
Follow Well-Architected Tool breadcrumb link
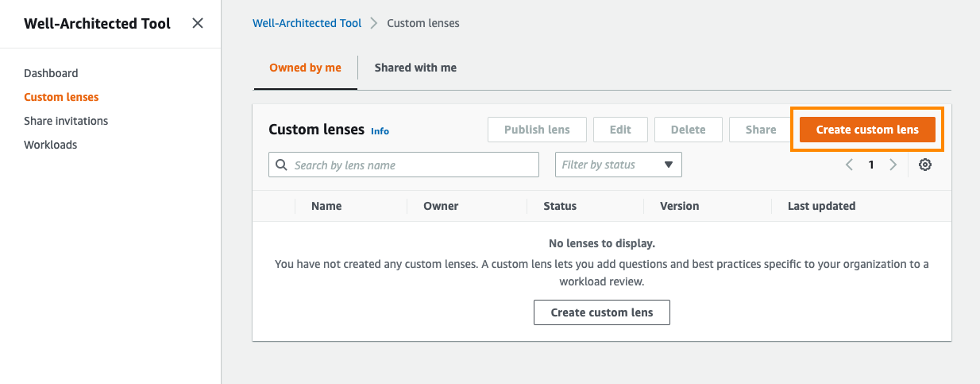click(307, 23)
